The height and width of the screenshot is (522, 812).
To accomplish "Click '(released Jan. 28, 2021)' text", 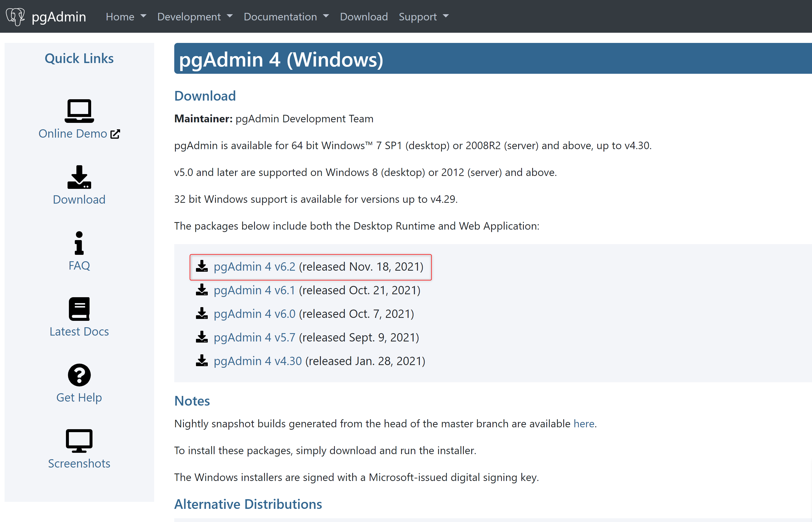I will point(365,361).
